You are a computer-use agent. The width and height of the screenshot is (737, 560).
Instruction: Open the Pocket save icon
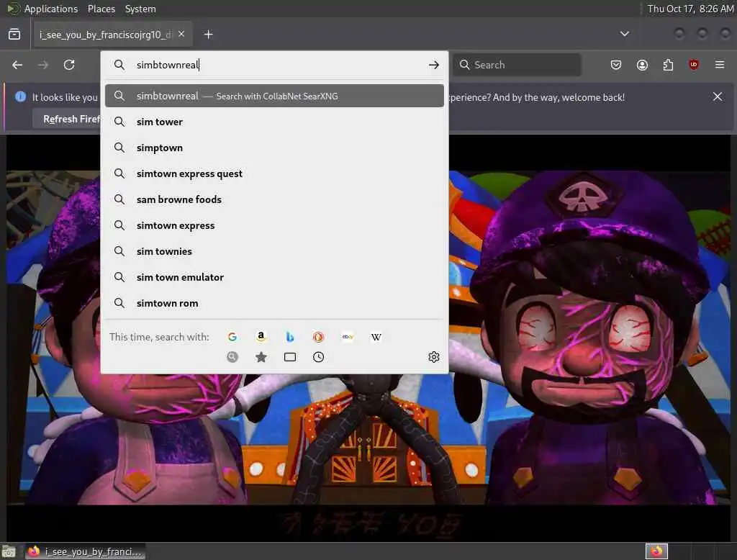tap(616, 65)
